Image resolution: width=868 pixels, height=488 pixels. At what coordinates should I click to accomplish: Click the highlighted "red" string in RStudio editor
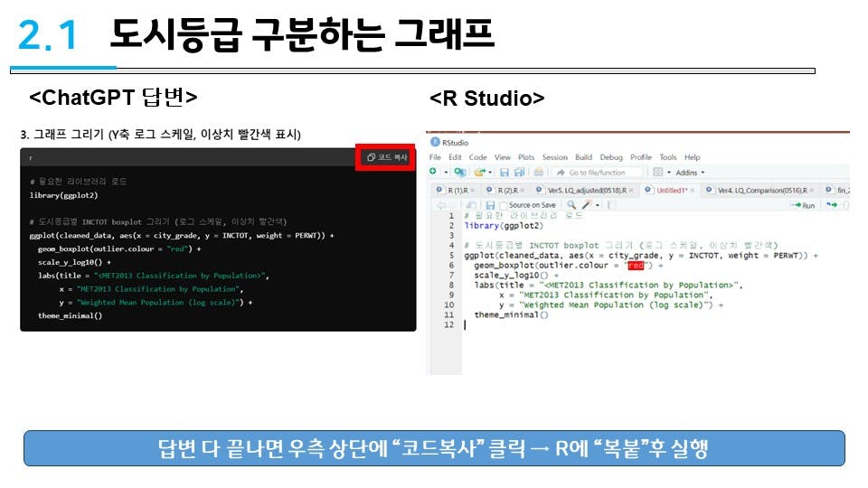click(x=636, y=266)
